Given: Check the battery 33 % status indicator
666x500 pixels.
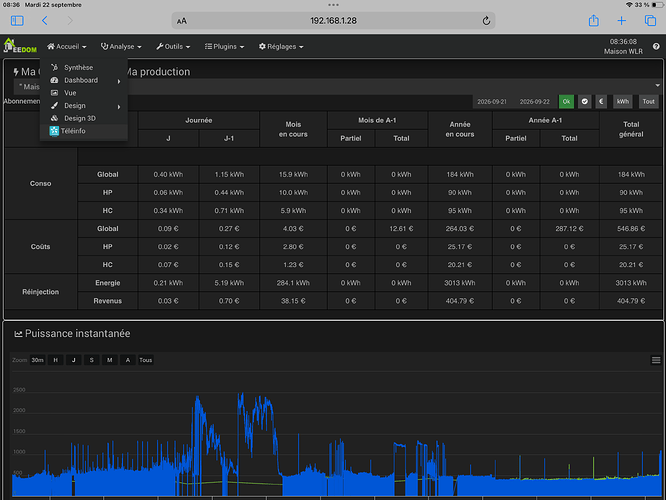Looking at the screenshot, I should (649, 5).
